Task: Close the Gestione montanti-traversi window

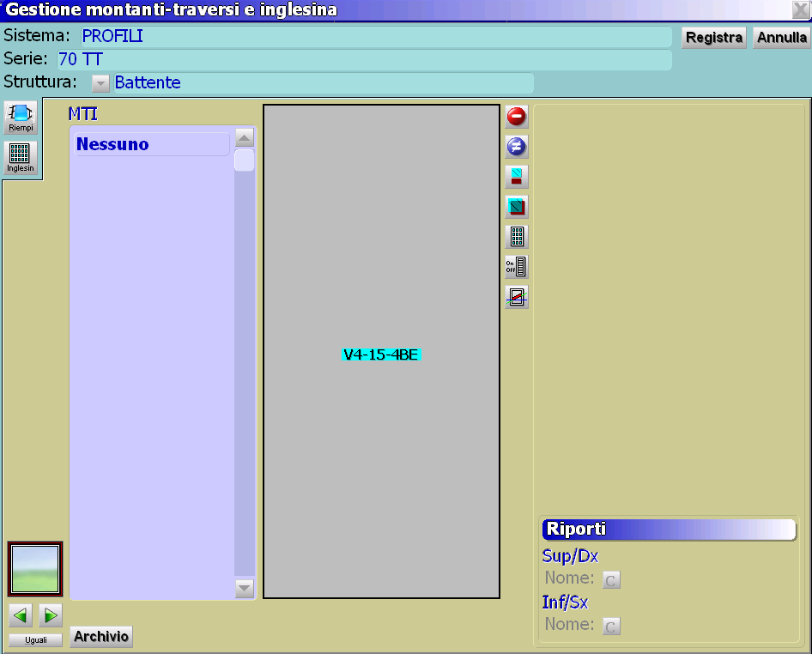Action: coord(801,9)
